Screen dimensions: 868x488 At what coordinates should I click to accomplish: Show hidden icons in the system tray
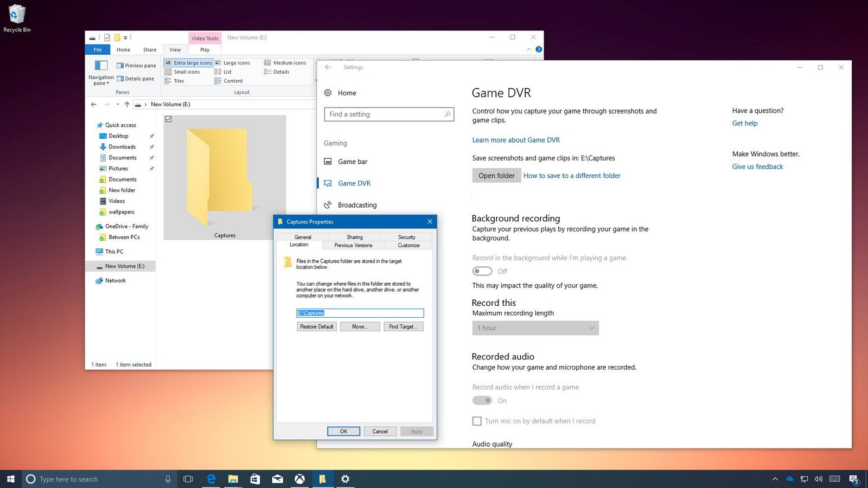775,479
